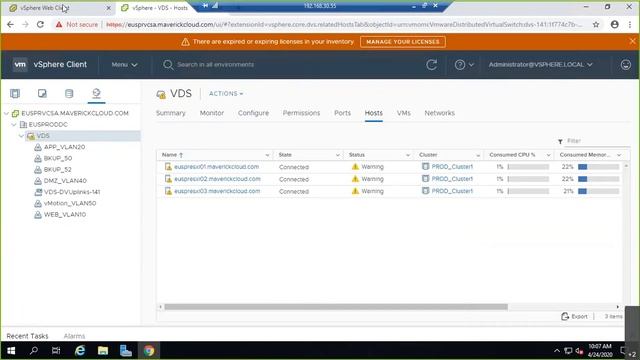The height and width of the screenshot is (360, 640).
Task: Open the Status column dropdown arrow
Action: pyautogui.click(x=408, y=155)
